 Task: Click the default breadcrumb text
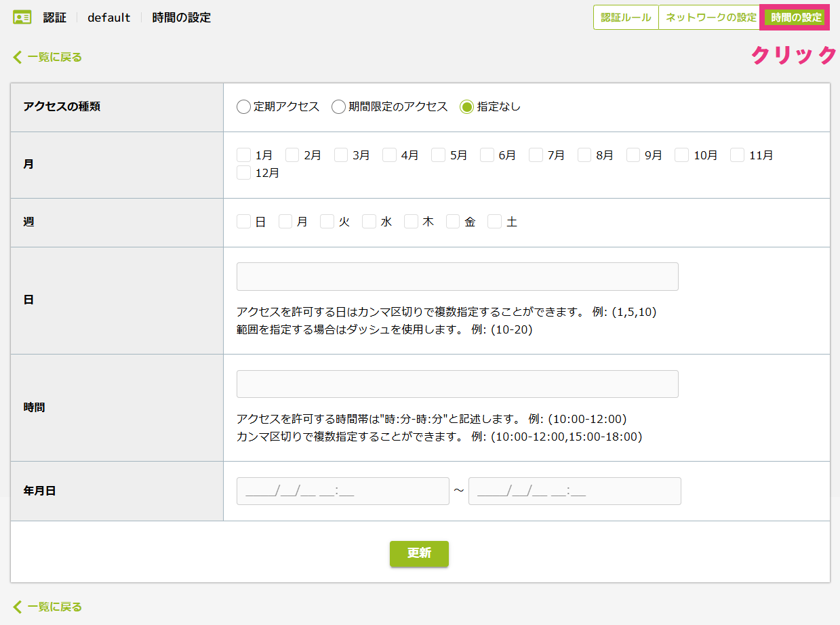(109, 18)
